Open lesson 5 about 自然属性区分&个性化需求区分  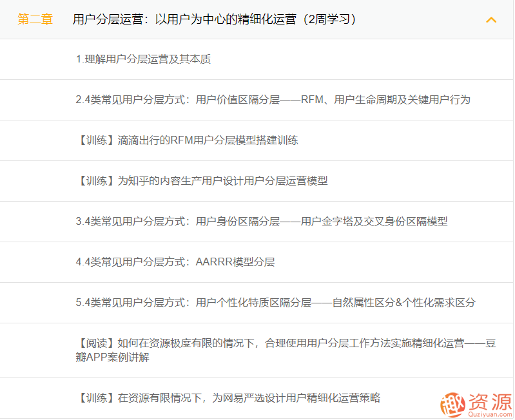pos(276,303)
